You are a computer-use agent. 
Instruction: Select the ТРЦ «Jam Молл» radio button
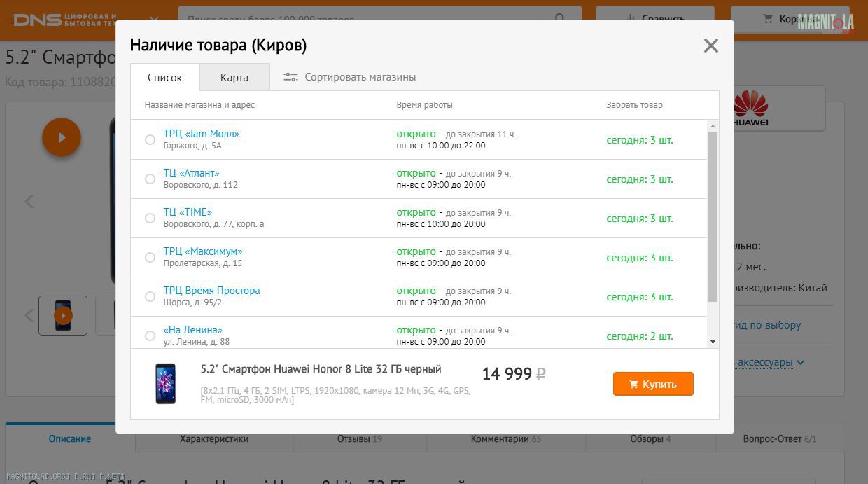pos(150,140)
